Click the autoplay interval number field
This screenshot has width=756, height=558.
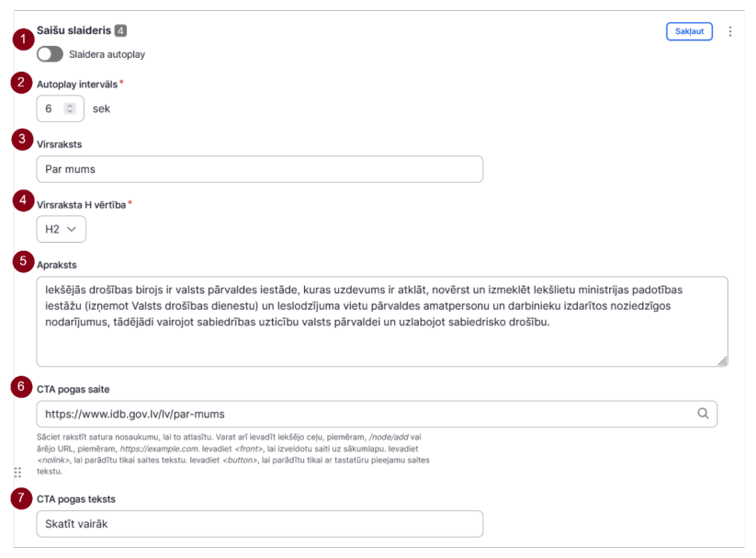pyautogui.click(x=61, y=108)
